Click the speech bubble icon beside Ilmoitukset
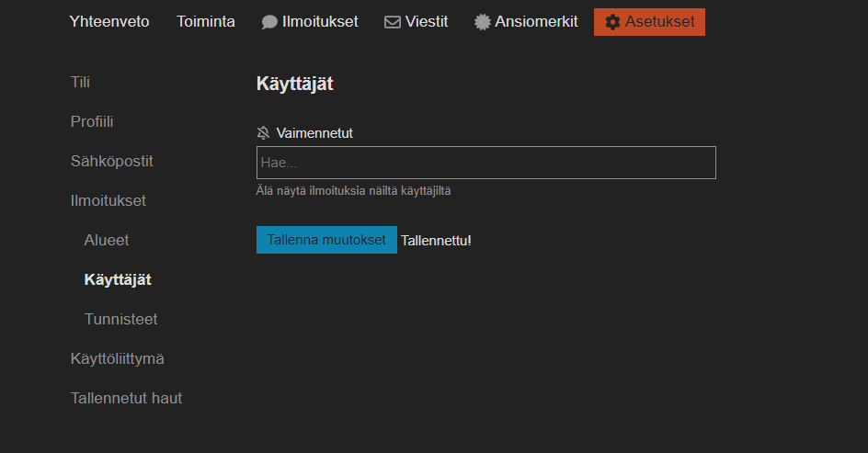 pos(269,22)
